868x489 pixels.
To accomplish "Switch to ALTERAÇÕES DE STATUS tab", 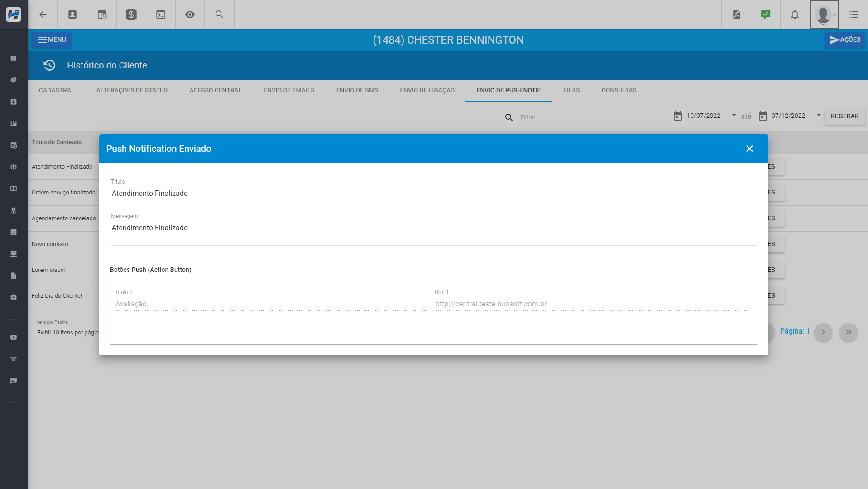I will [132, 90].
